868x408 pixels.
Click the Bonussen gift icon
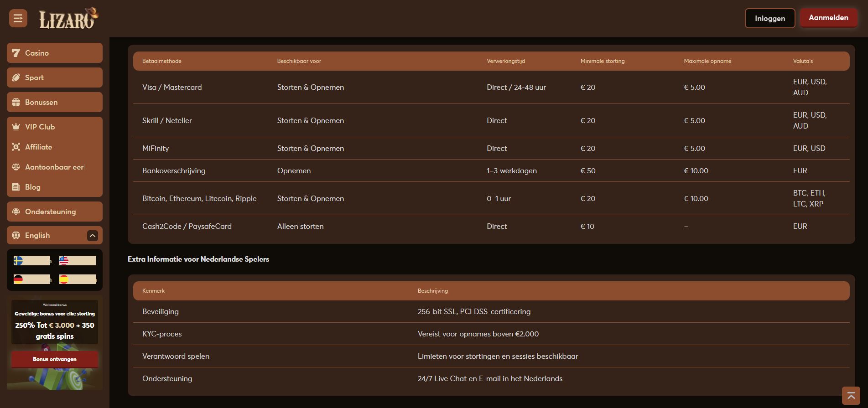coord(16,102)
